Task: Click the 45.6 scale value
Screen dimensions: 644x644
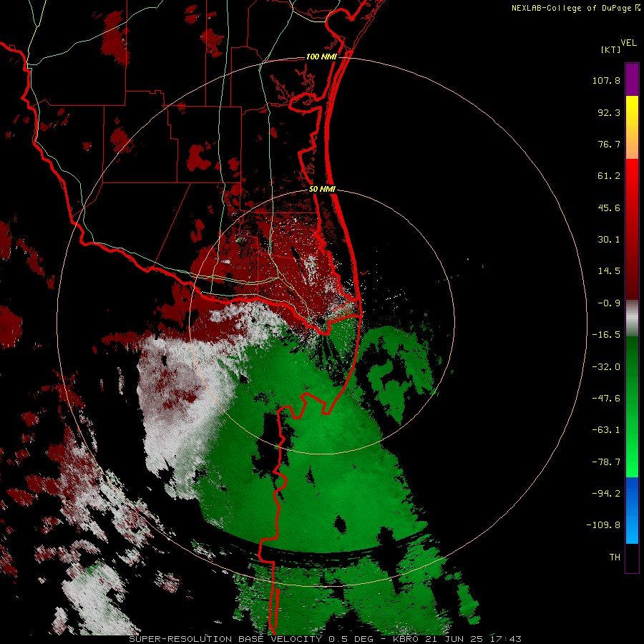Action: pos(609,208)
